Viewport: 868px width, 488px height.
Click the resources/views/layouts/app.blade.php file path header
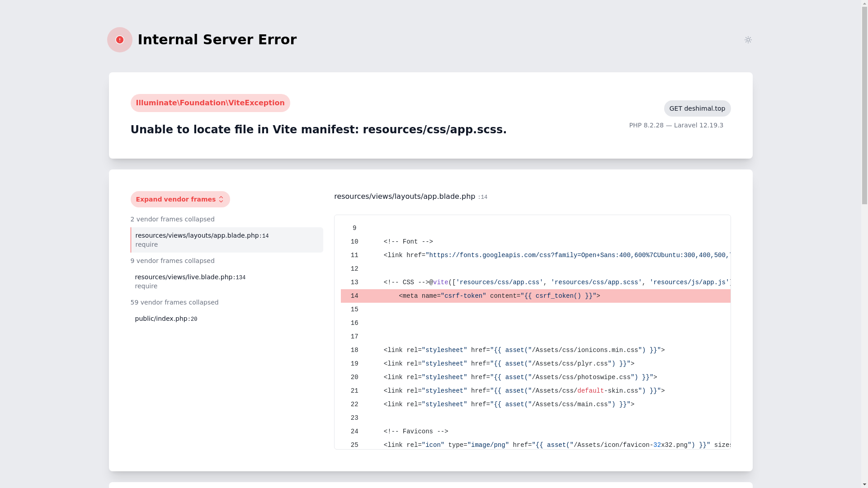[405, 197]
